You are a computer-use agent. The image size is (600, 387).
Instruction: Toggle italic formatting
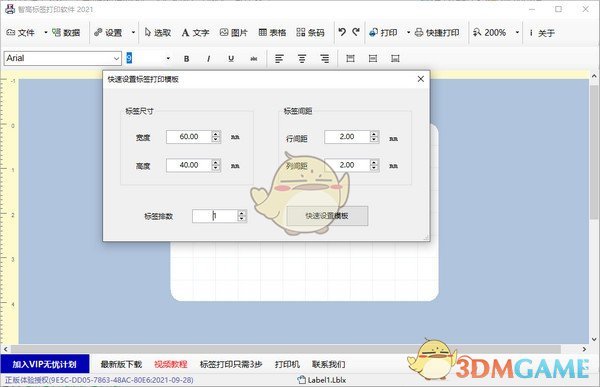point(209,59)
